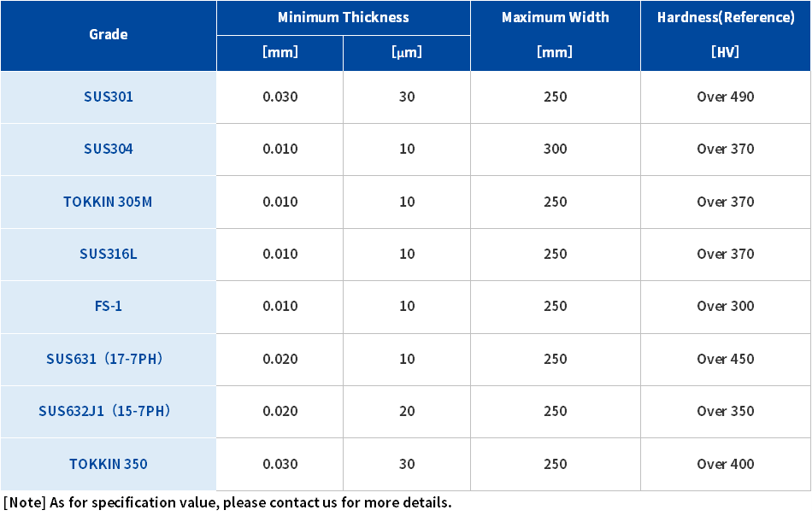Open the SUS304 grade link
The image size is (812, 516).
[109, 149]
